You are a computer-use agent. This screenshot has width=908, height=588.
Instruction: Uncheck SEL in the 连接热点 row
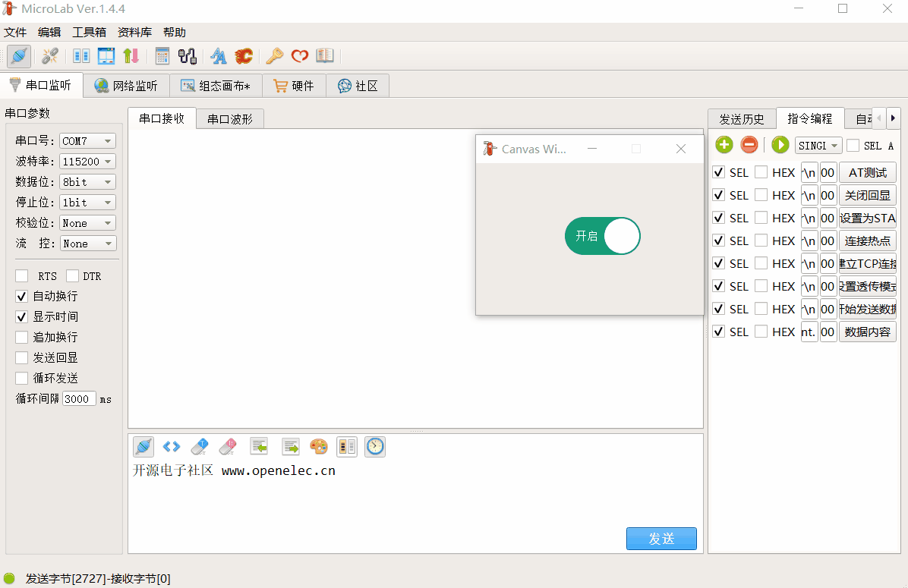[x=719, y=241]
